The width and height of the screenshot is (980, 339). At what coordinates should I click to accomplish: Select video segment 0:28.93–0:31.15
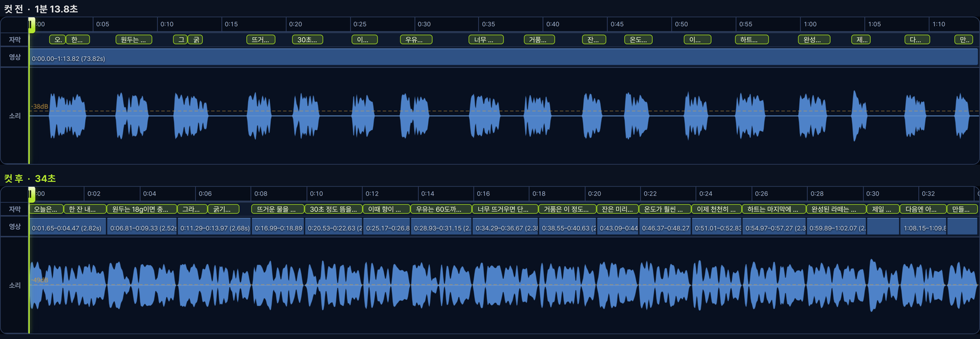coord(442,227)
